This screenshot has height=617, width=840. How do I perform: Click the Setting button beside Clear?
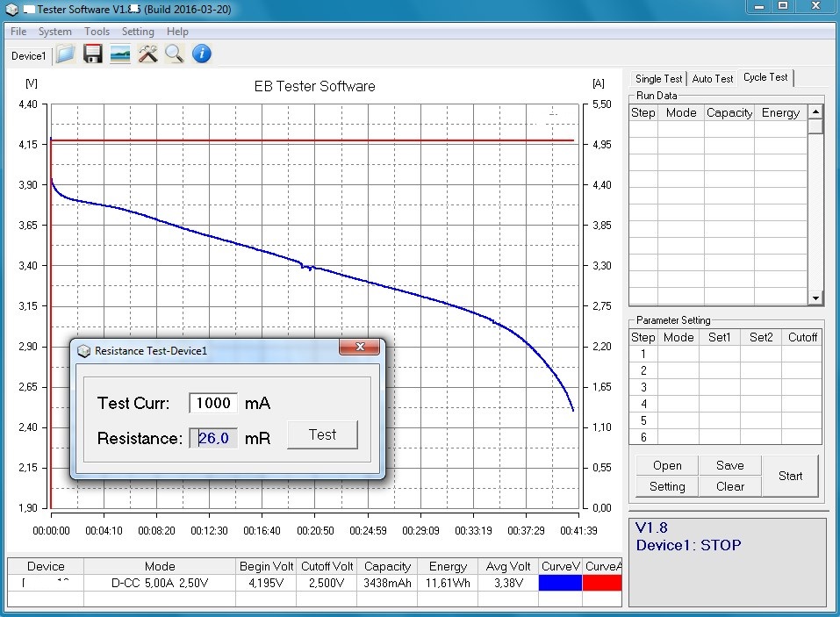667,486
